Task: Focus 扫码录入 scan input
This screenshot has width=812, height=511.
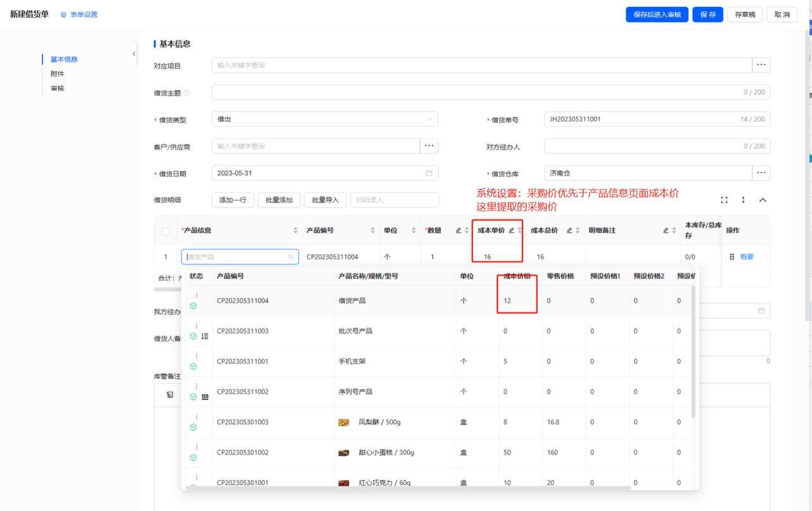Action: click(394, 200)
